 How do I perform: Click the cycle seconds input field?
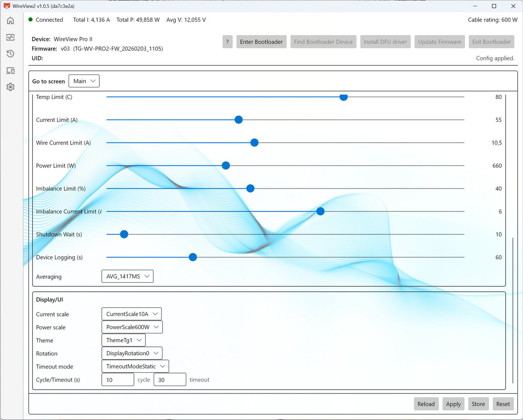click(118, 380)
